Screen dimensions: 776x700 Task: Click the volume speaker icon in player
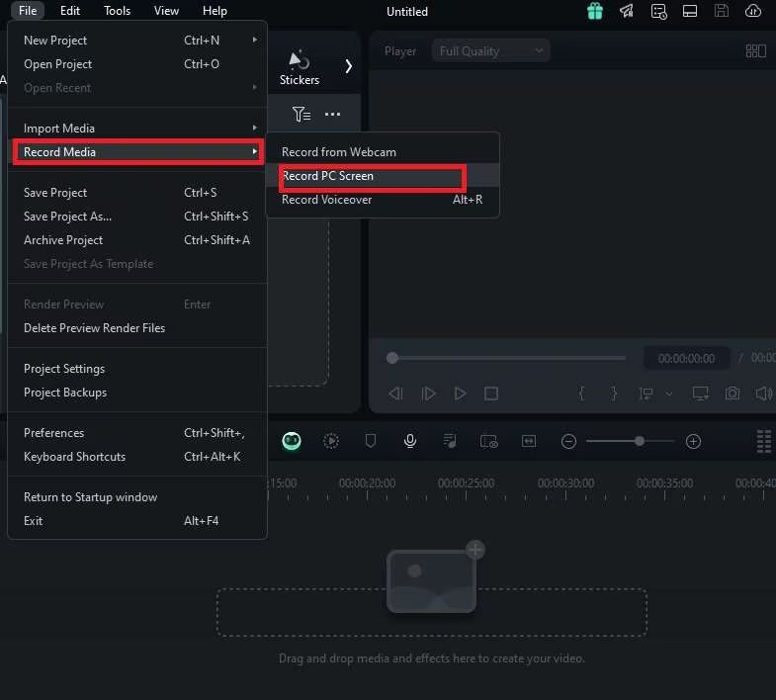(763, 394)
